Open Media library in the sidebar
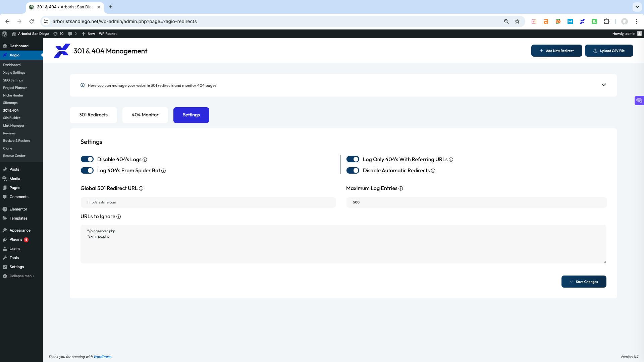The height and width of the screenshot is (362, 644). pos(15,179)
